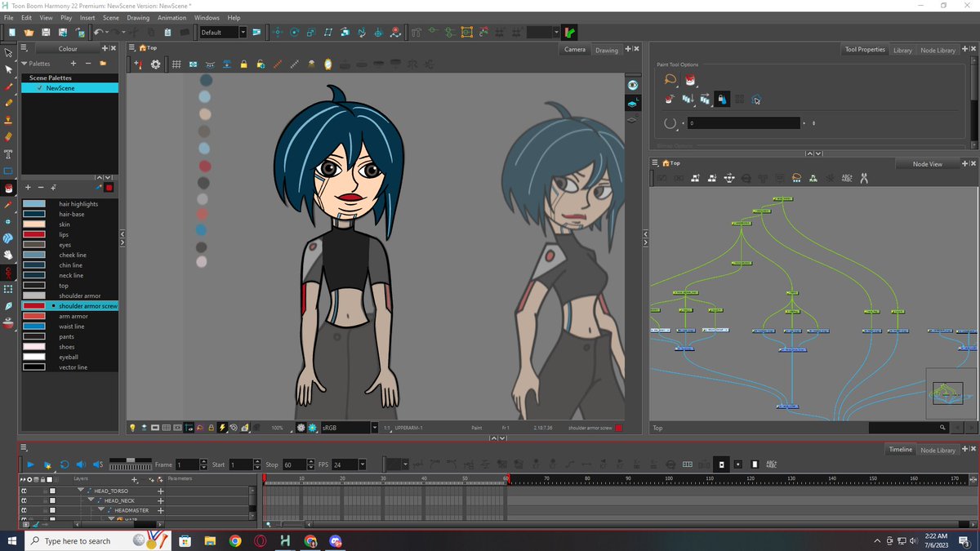Toggle the grid icon in Camera view toolbar

click(x=176, y=64)
